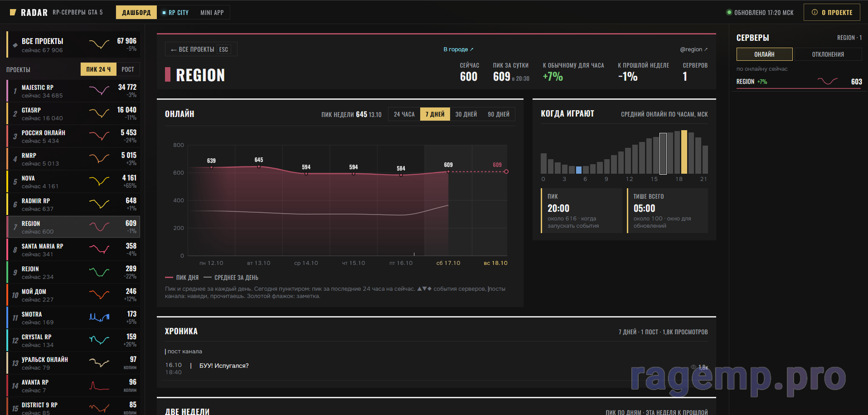The image size is (868, 415).
Task: Select the Rejoin project row
Action: pos(73,272)
